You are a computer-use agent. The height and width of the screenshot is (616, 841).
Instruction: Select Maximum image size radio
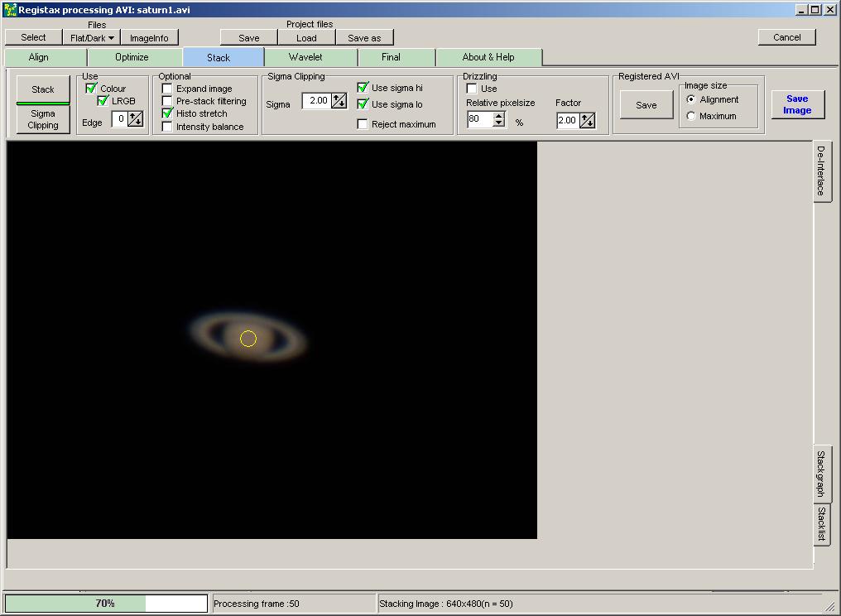click(691, 116)
